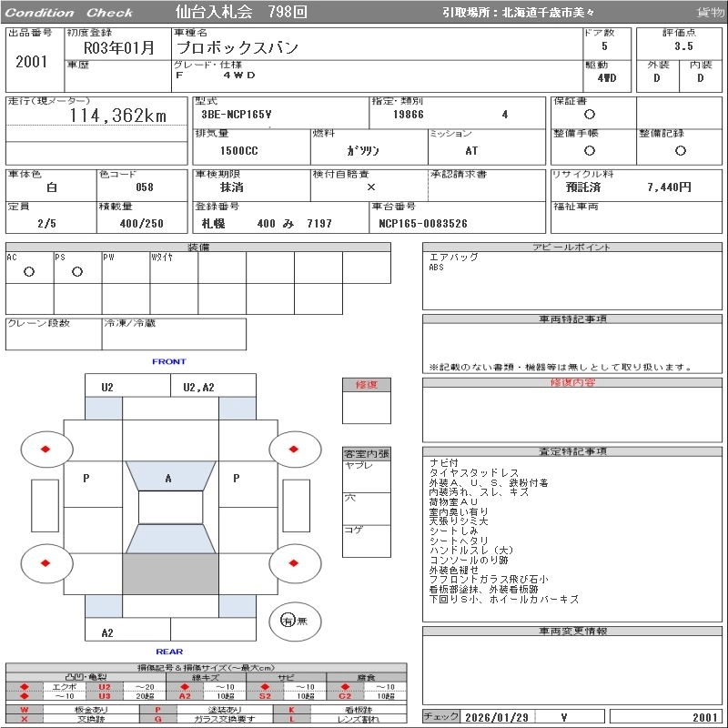
Task: Click the windshield 'A' damage mark
Action: click(168, 478)
